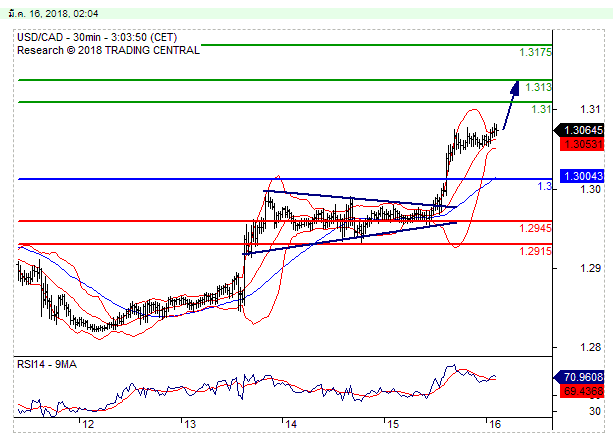Click the blue 70.9608 RSI value tag
Viewport: 613px width, 436px height.
click(x=579, y=377)
